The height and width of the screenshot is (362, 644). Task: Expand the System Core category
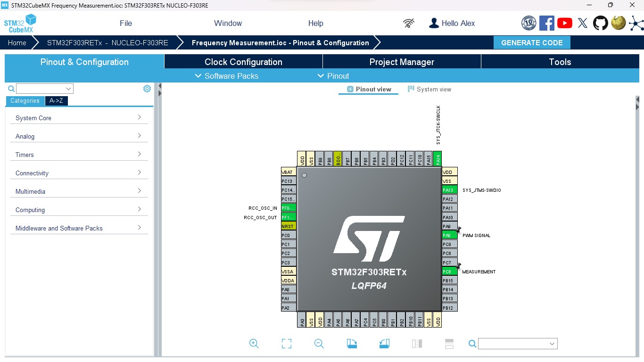[x=79, y=118]
